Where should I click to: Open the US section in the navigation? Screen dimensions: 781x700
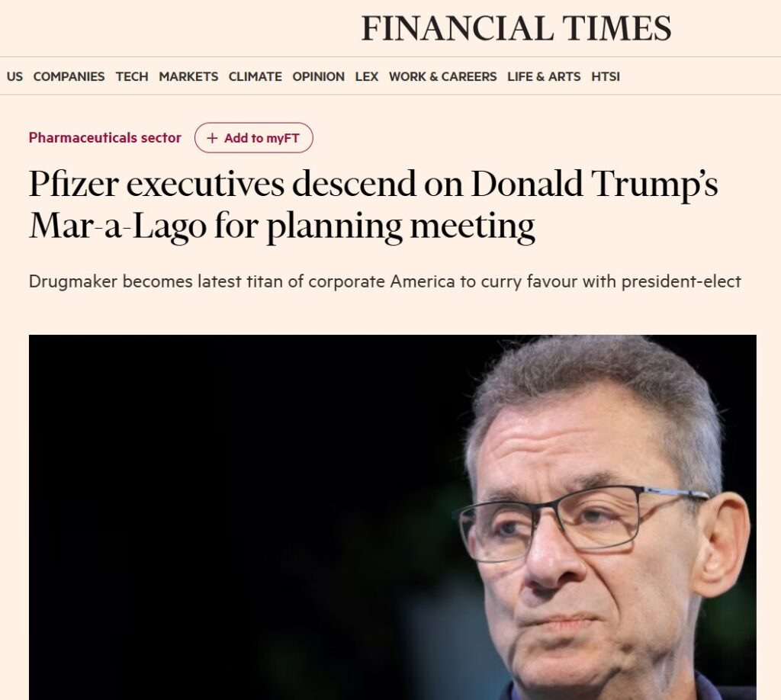click(x=14, y=76)
